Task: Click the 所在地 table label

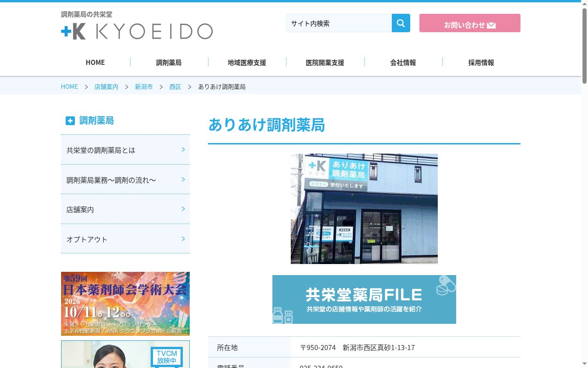Action: pyautogui.click(x=227, y=347)
